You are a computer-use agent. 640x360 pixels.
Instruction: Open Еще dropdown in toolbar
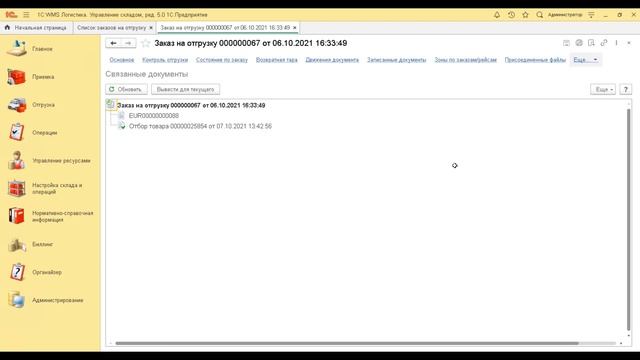tap(603, 89)
